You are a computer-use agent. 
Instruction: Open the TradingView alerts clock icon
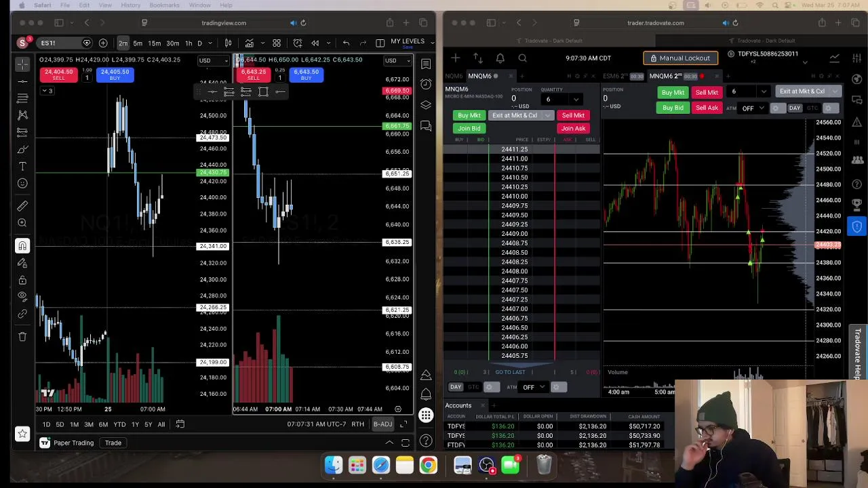point(426,84)
